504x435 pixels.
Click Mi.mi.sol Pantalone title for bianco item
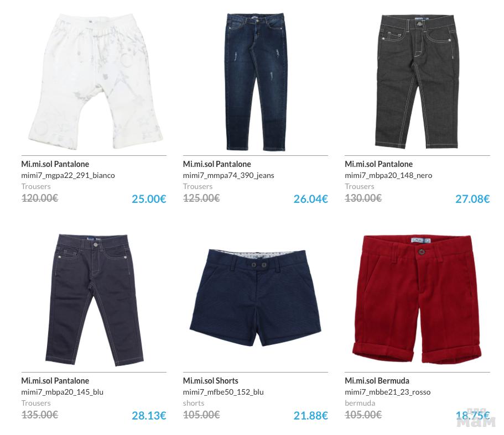[55, 164]
